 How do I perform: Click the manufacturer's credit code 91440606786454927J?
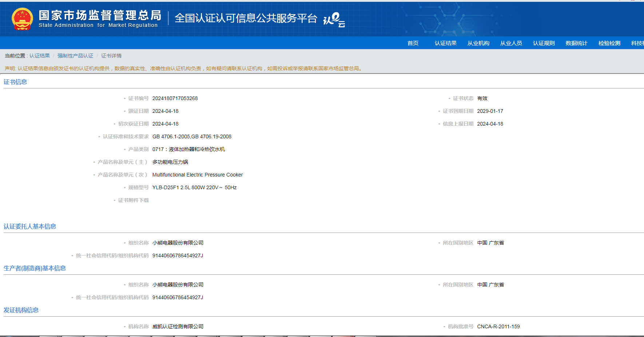click(178, 297)
